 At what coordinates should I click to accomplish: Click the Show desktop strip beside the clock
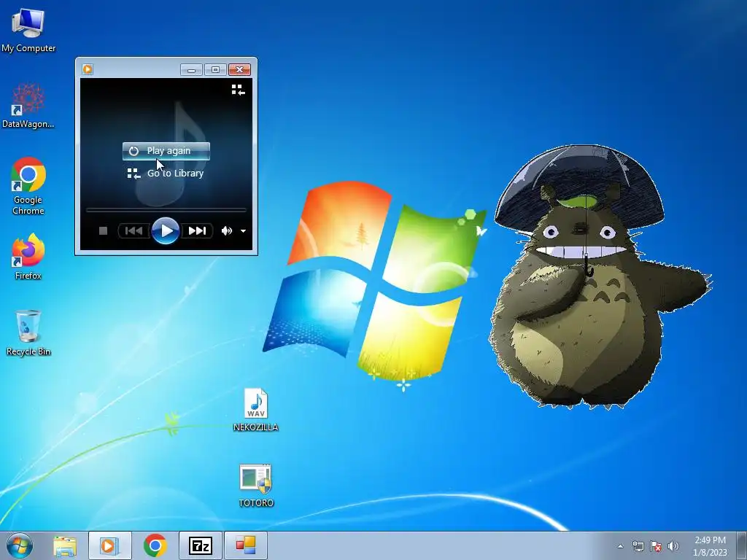pyautogui.click(x=742, y=545)
